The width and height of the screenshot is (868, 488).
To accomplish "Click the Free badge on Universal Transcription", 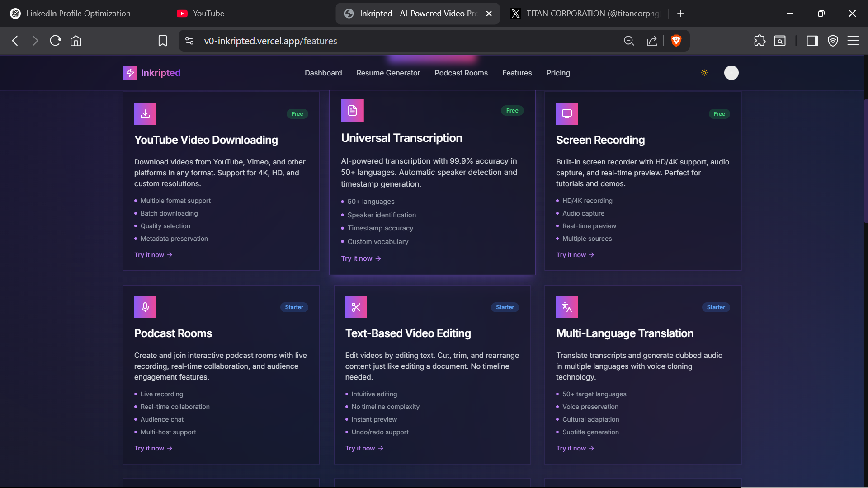I will point(512,111).
